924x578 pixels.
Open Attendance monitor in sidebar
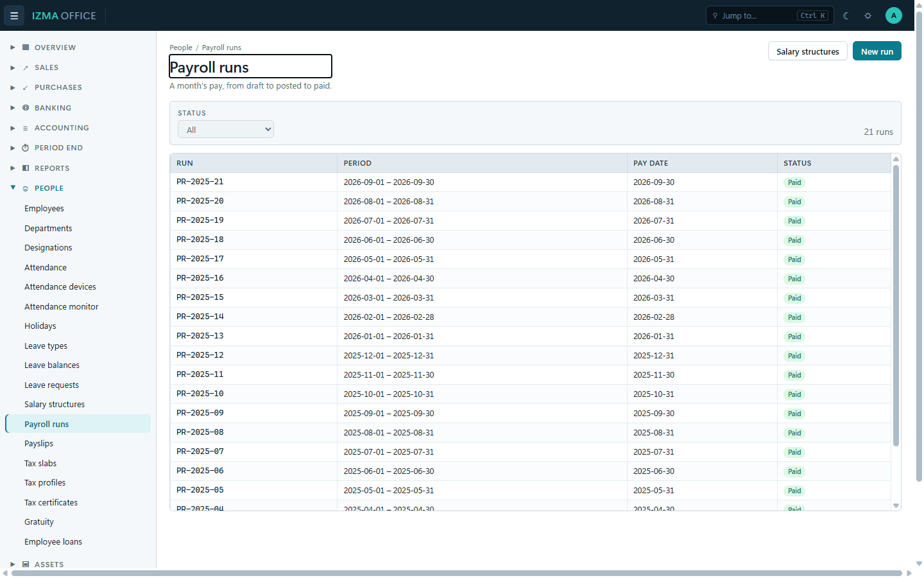78,307
